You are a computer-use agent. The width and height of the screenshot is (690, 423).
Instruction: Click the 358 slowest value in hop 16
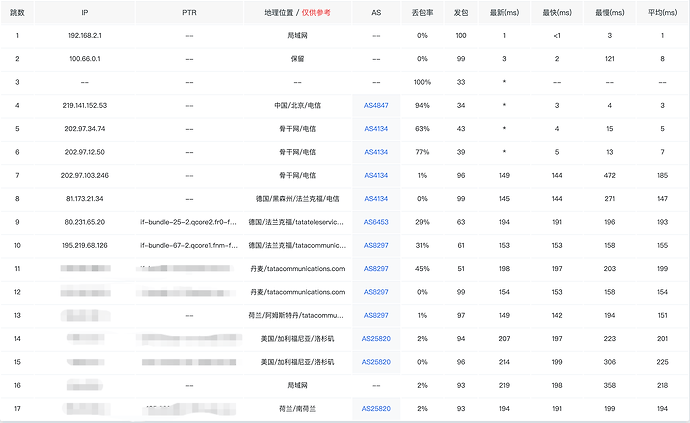[609, 385]
